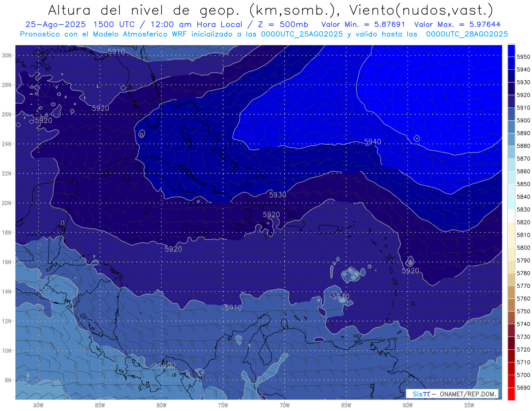
Task: Click the 24N latitude label
Action: (7, 144)
